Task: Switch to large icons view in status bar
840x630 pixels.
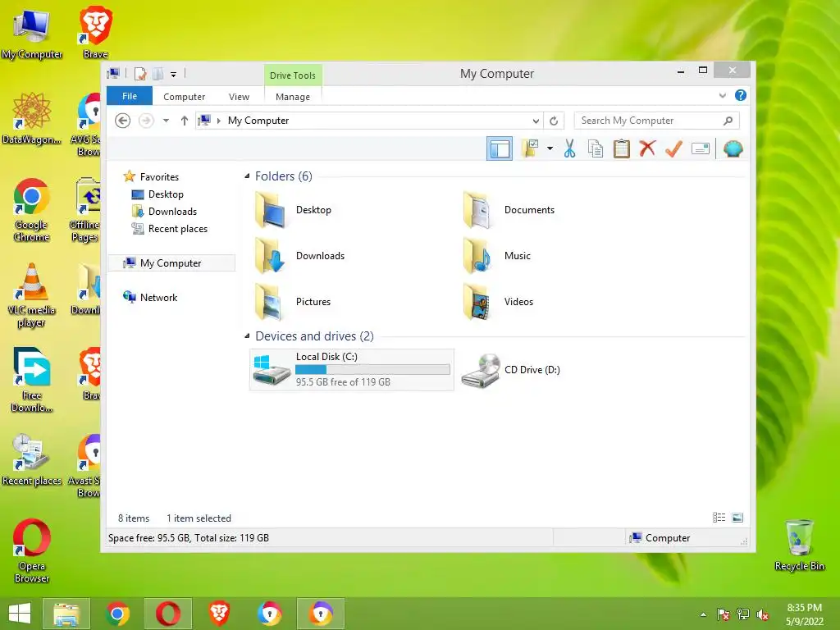Action: (x=737, y=518)
